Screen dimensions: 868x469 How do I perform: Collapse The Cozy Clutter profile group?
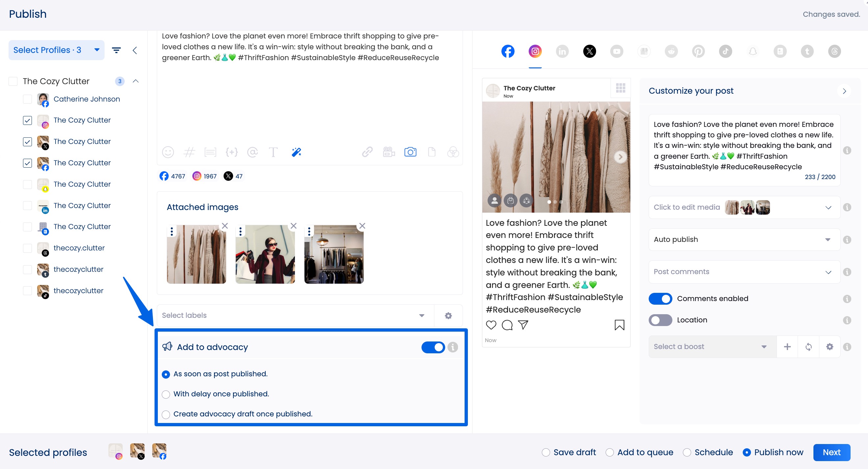(135, 81)
